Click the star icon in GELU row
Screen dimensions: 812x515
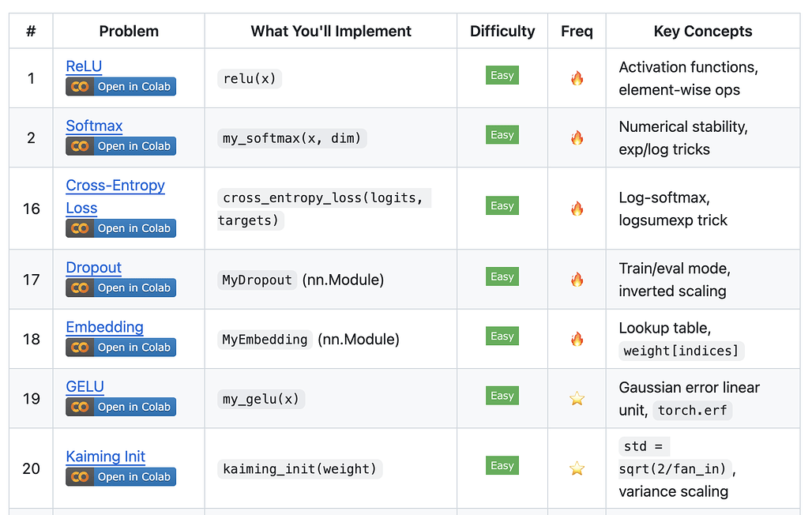577,398
